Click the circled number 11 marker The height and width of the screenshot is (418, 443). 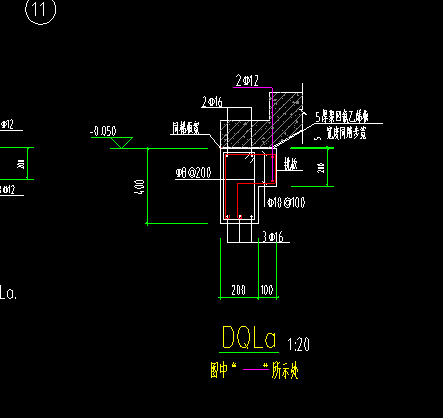coord(40,10)
